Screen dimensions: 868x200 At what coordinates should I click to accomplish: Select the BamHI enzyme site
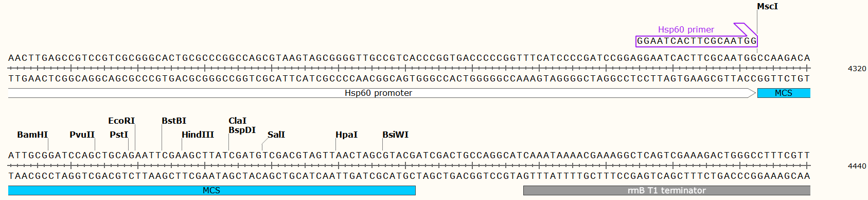[x=32, y=135]
